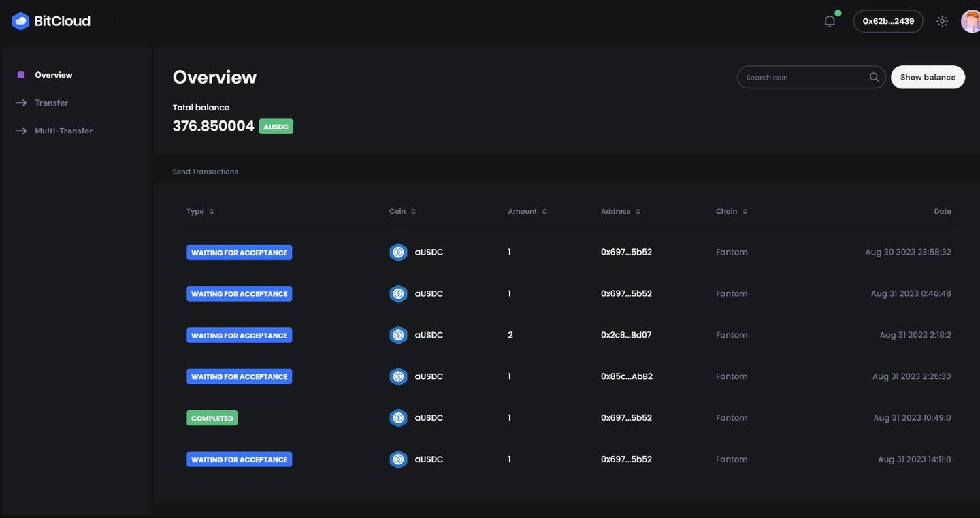The width and height of the screenshot is (980, 518).
Task: Click the wallet address 0x62b...2439 button
Action: [x=888, y=21]
